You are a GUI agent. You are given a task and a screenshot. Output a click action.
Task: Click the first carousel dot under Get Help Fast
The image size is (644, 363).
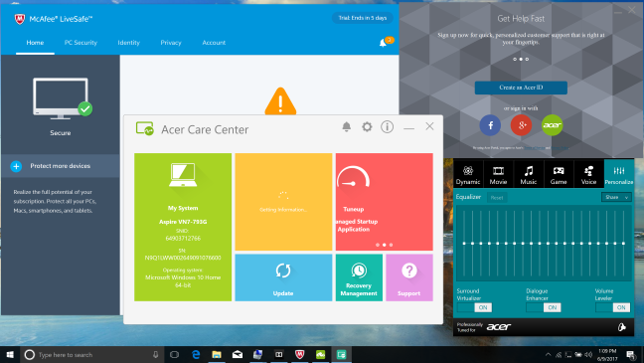click(x=515, y=60)
